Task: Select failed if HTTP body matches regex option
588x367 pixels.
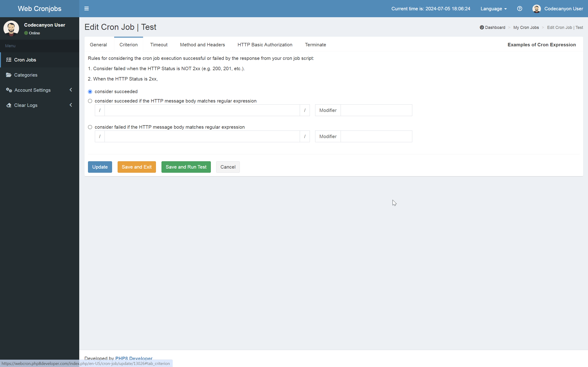Action: click(x=90, y=127)
